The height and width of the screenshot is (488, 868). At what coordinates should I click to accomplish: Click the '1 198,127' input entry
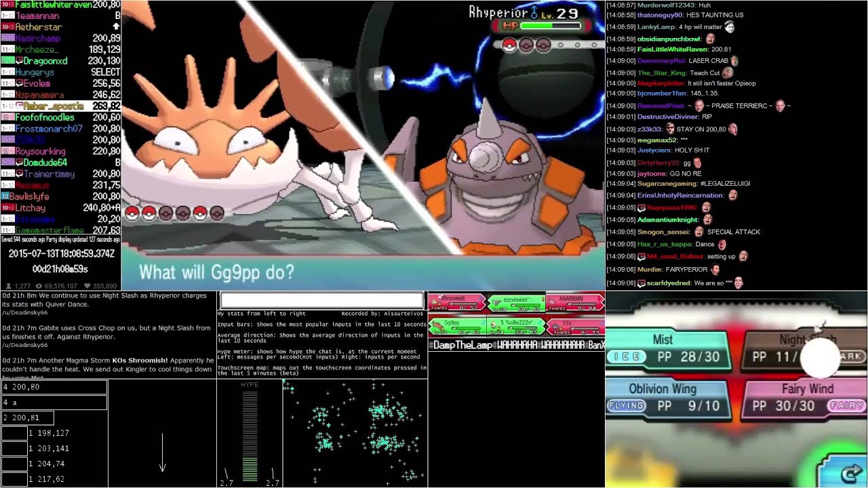[x=48, y=433]
